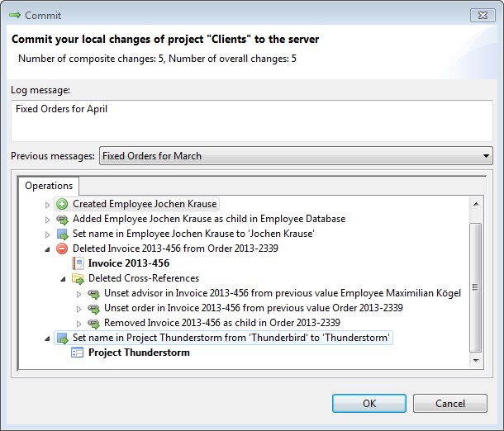Click the green plus icon for Created Employee
504x431 pixels.
tap(62, 204)
